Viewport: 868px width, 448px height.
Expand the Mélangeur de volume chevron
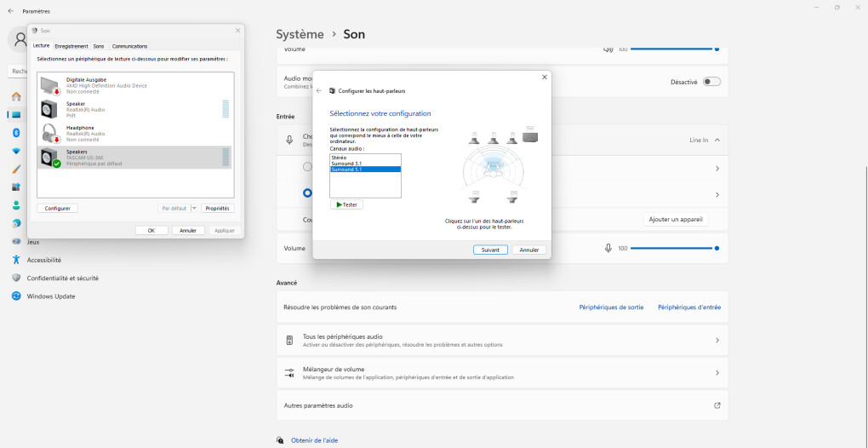tap(717, 373)
